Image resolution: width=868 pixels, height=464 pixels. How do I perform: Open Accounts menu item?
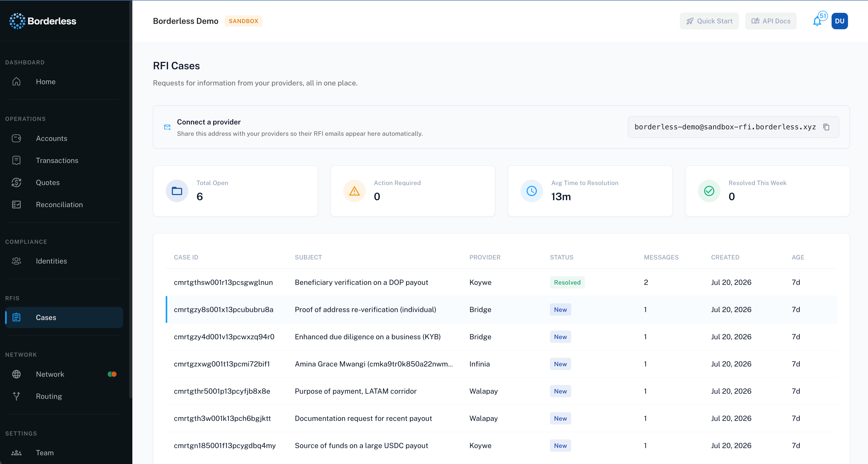tap(64, 138)
